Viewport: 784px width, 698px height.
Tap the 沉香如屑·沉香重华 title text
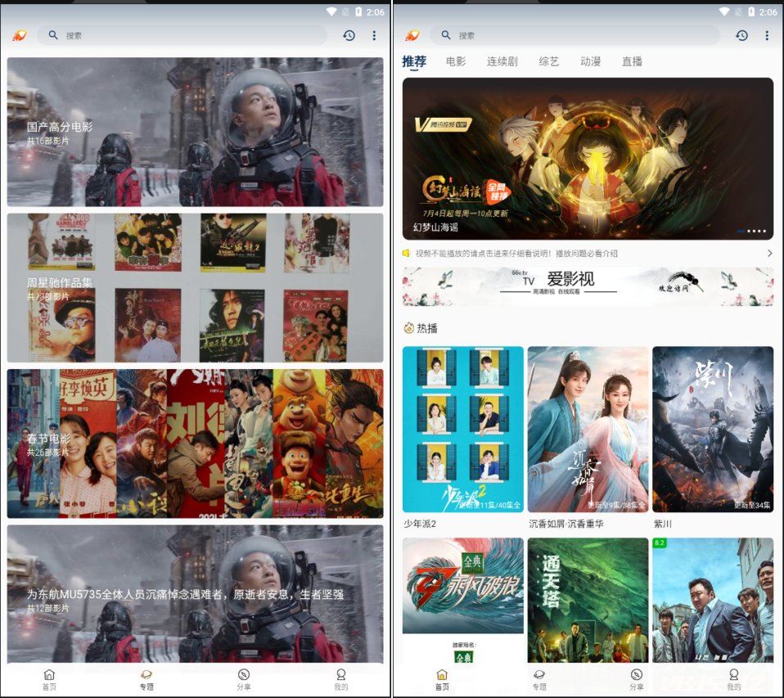(x=566, y=524)
